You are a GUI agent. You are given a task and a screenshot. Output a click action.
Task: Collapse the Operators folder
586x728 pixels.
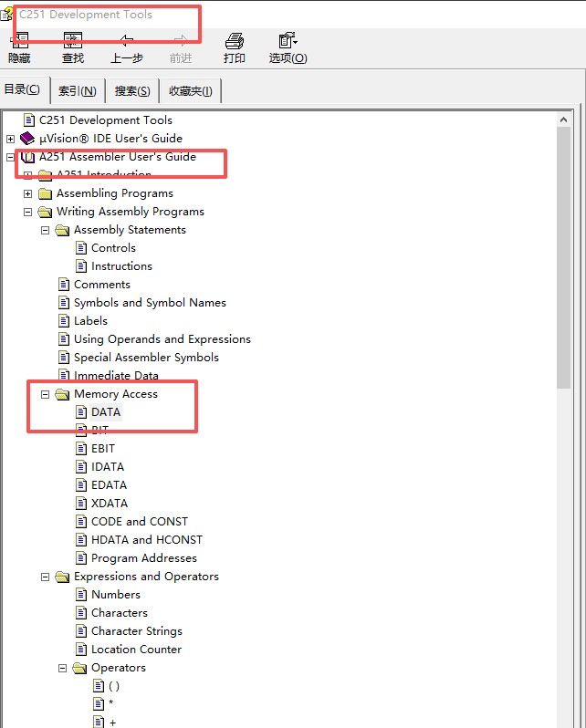[62, 668]
